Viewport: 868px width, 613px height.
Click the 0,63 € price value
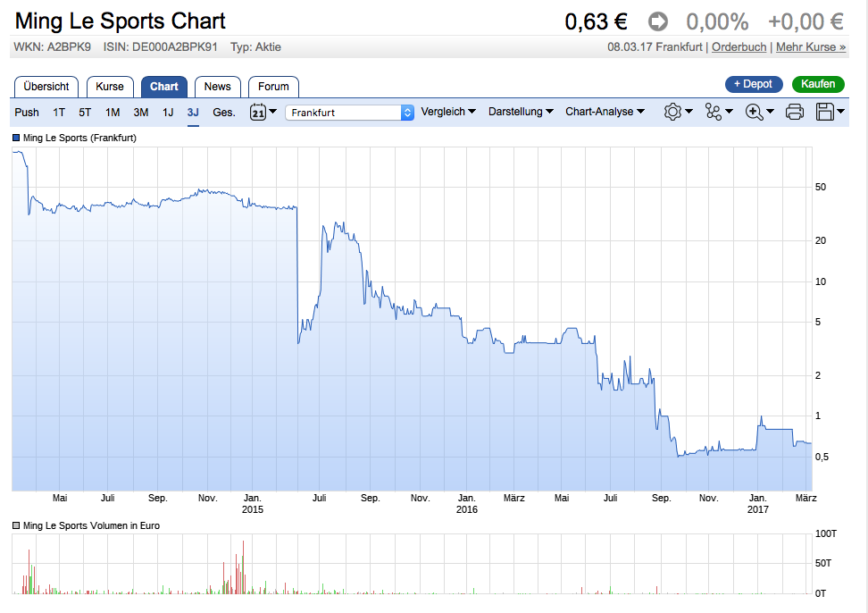click(x=596, y=22)
